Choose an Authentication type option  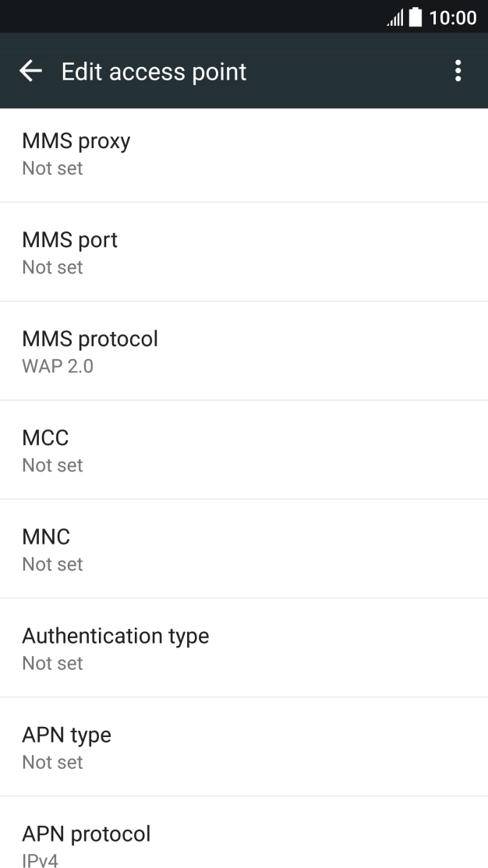[244, 648]
